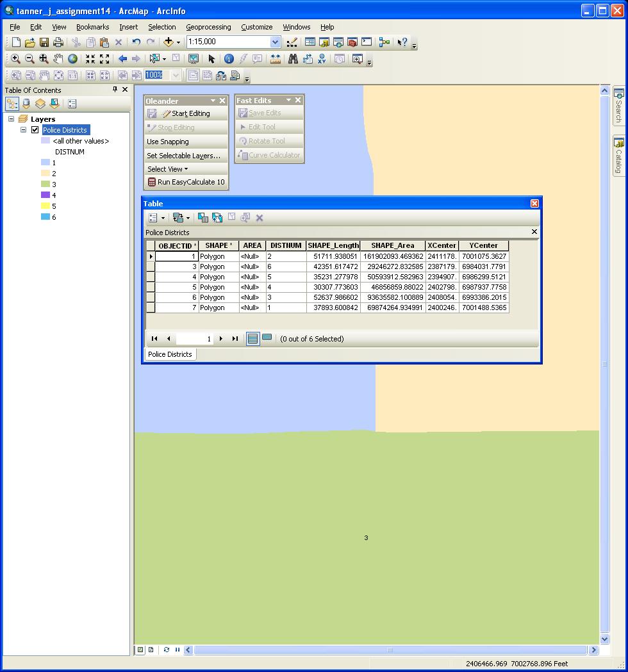The image size is (628, 672).
Task: Open the map scale dropdown showing 1:15,000
Action: coord(274,42)
